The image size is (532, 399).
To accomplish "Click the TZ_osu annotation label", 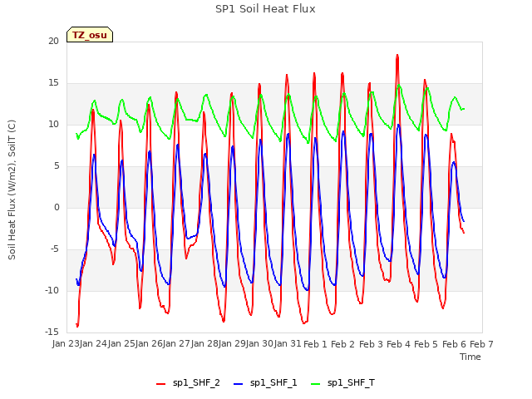I will (x=90, y=35).
